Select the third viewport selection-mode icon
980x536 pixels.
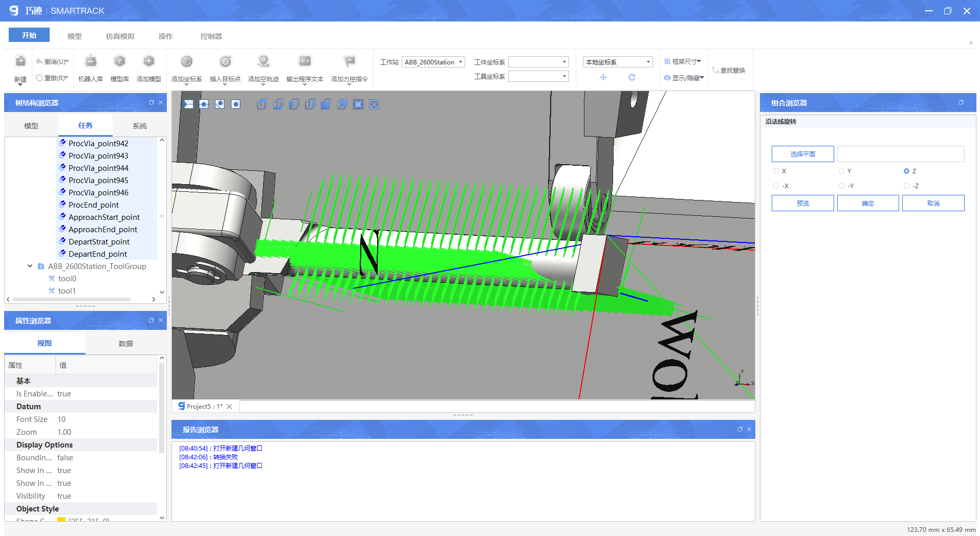point(220,104)
